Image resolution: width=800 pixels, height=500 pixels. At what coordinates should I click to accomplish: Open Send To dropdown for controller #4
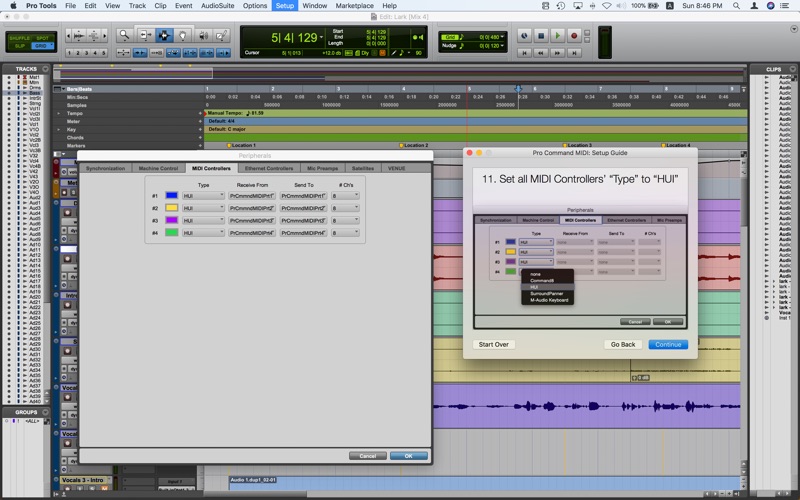(x=303, y=233)
